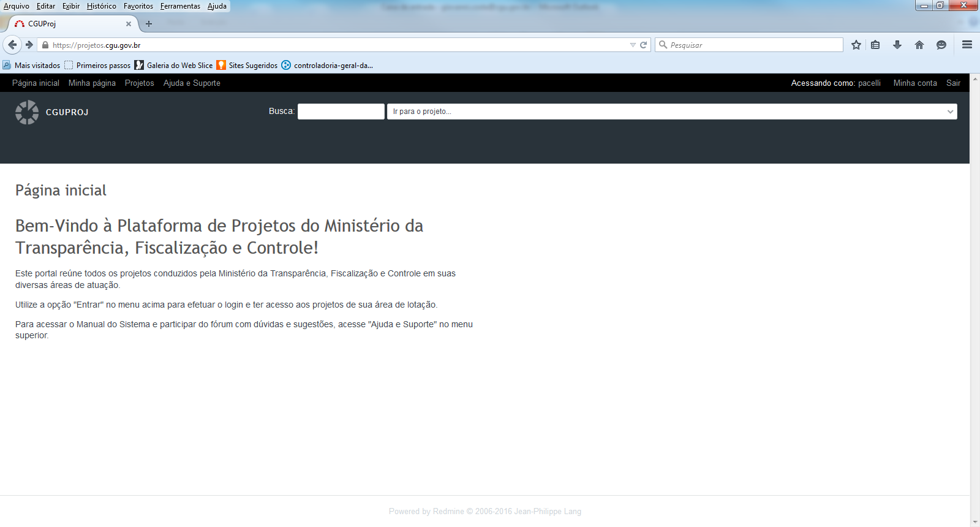Click the Sair logout link
The height and width of the screenshot is (527, 980).
(953, 83)
